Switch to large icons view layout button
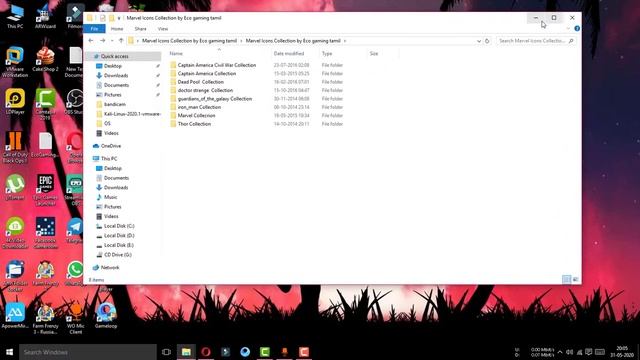640x360 pixels. (576, 279)
